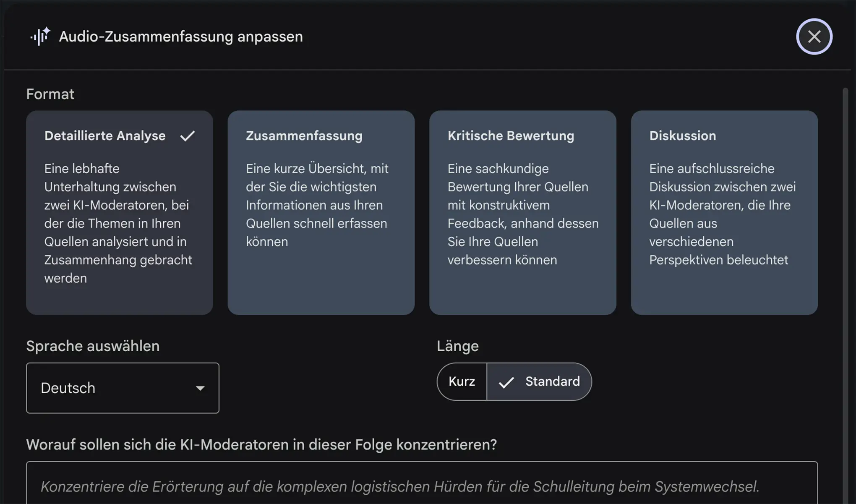Select the Detaillierte Analyse format card

coord(119,212)
